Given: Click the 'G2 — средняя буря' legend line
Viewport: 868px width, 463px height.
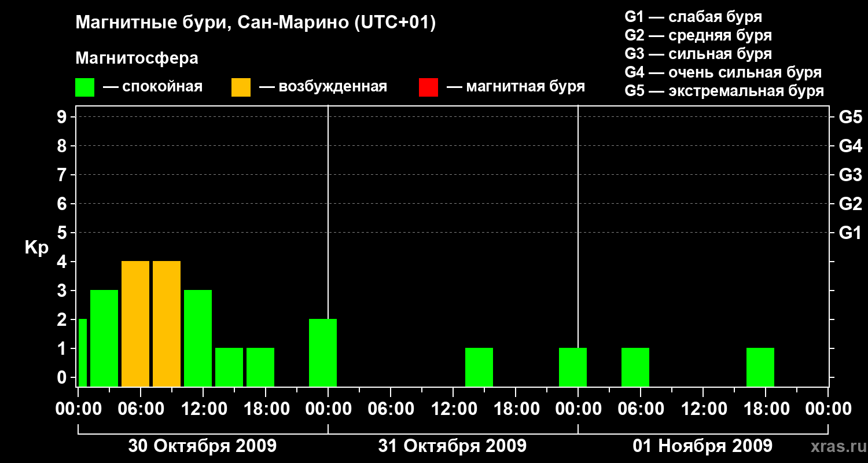Looking at the screenshot, I should pos(698,35).
